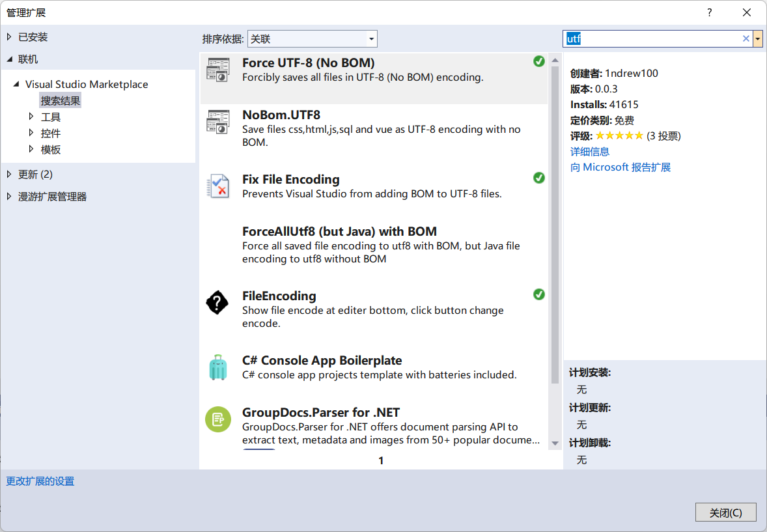Click the NoBom.UTF8 extension icon
This screenshot has width=767, height=532.
(217, 121)
